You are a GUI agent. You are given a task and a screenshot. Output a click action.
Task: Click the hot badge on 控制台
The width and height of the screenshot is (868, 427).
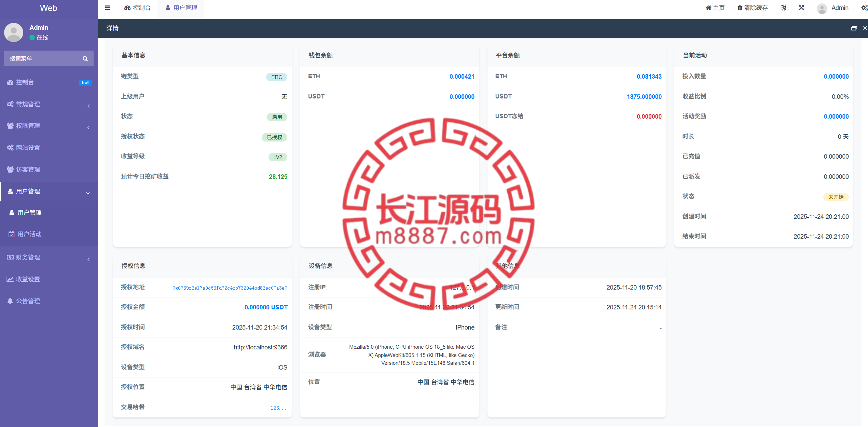click(x=85, y=83)
